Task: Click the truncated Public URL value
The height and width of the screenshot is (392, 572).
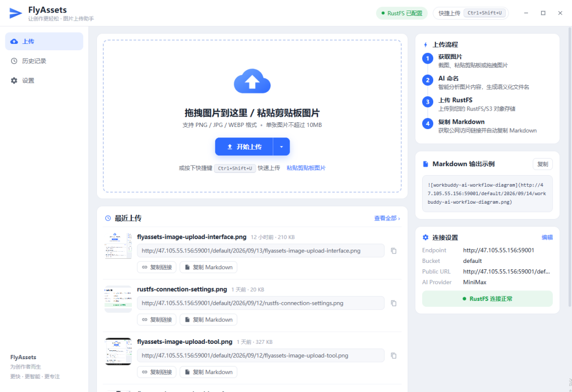Action: [506, 271]
